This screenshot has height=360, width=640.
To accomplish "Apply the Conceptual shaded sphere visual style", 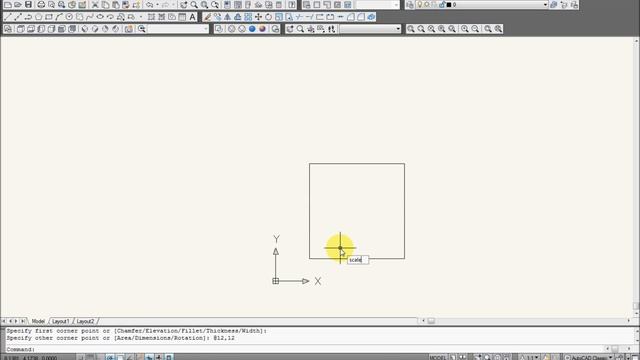I will point(262,29).
